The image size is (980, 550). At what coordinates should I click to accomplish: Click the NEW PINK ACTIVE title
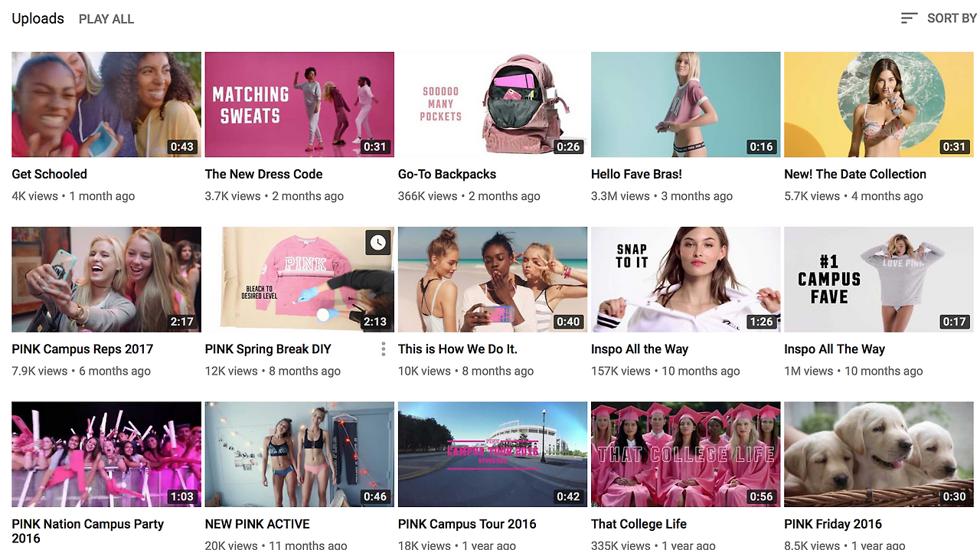coord(257,524)
